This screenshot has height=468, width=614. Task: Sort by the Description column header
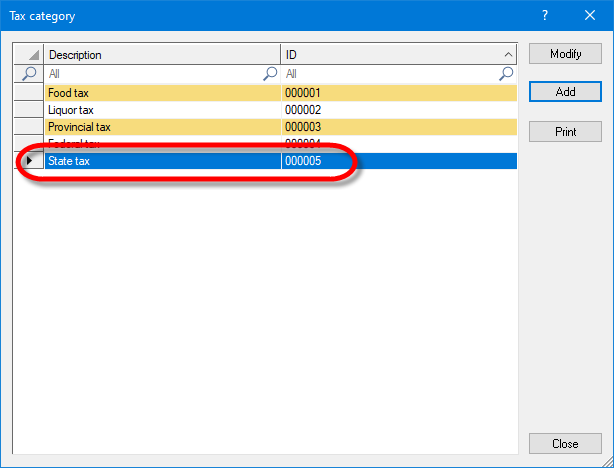[162, 55]
